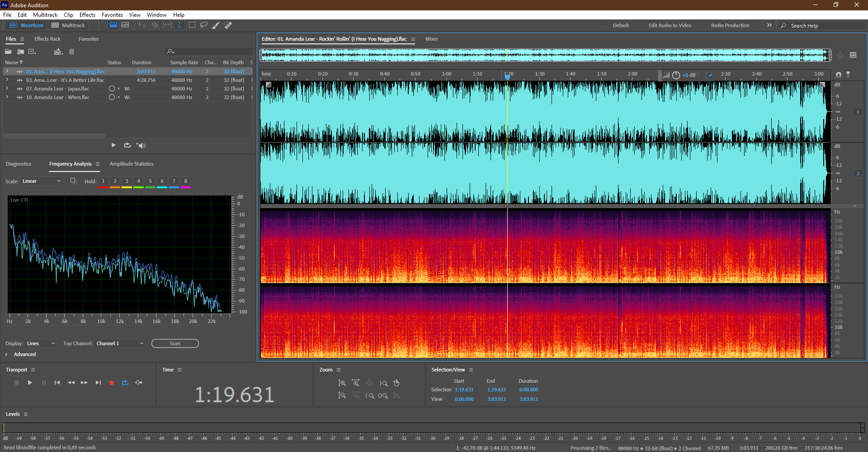The width and height of the screenshot is (868, 452).
Task: Click the Import File icon
Action: [x=20, y=52]
